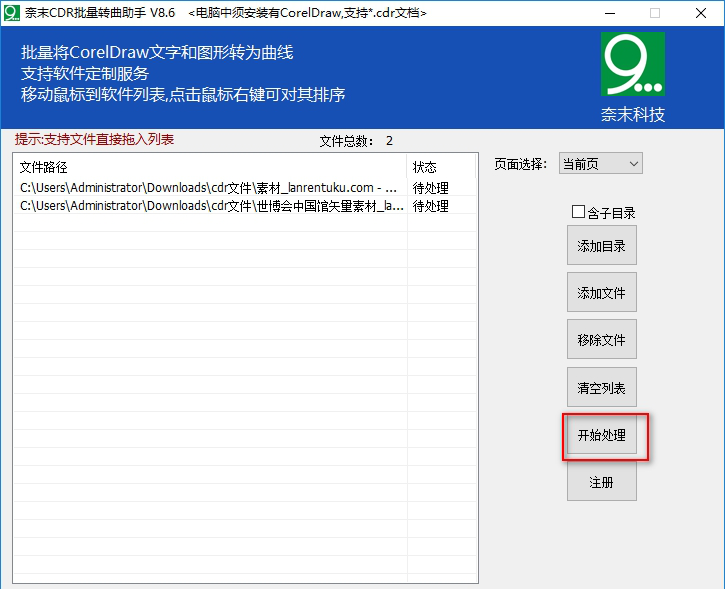Click the 文件路径 column header

44,167
